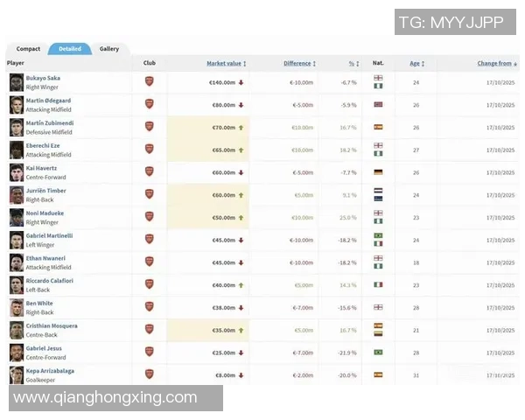Click red down arrow beside €140.00m value

click(241, 82)
